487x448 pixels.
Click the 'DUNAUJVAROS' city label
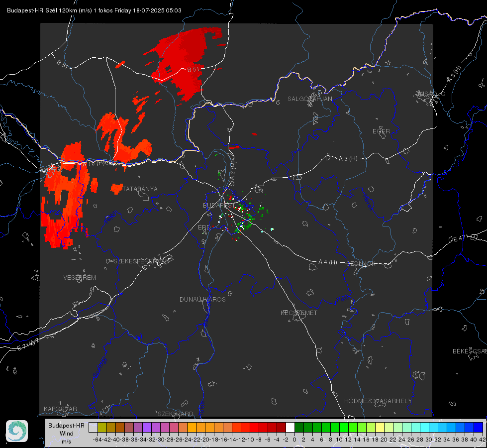pos(202,299)
